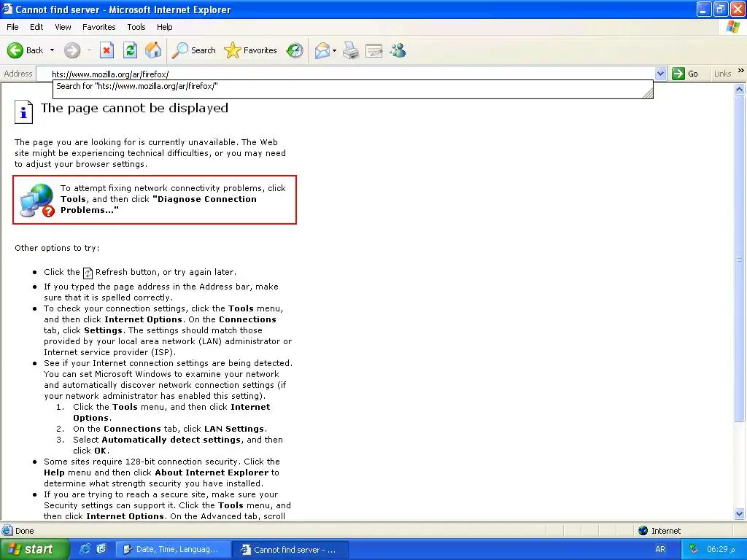
Task: Open the Tools menu
Action: pyautogui.click(x=136, y=27)
